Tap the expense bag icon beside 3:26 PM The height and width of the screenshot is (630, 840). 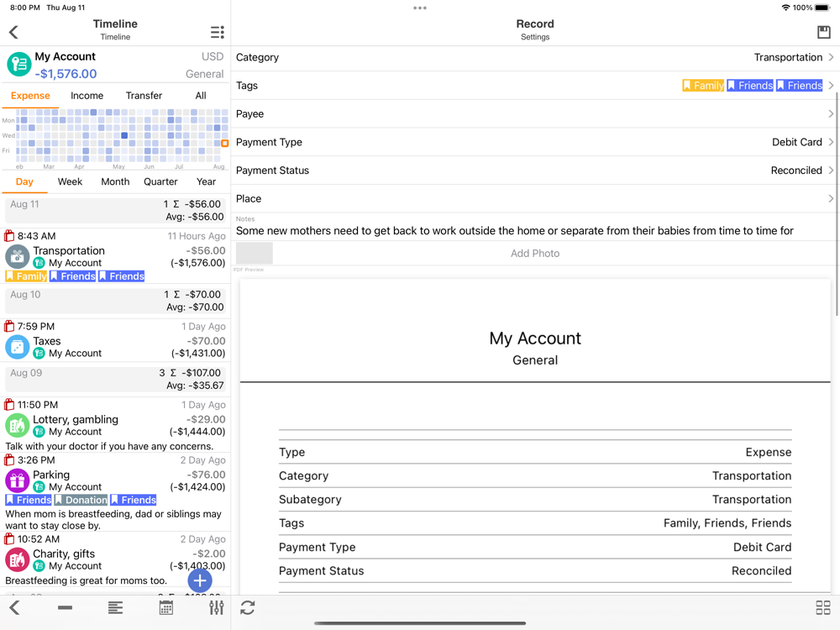pyautogui.click(x=9, y=459)
